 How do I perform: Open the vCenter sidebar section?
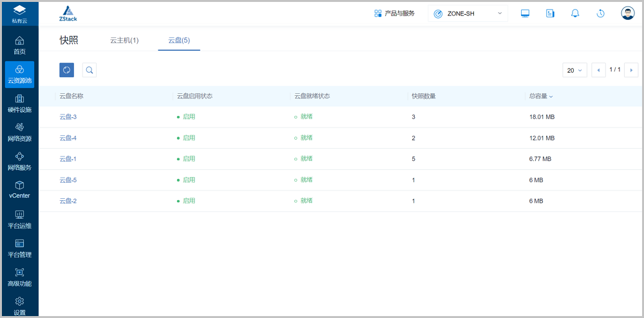[19, 190]
